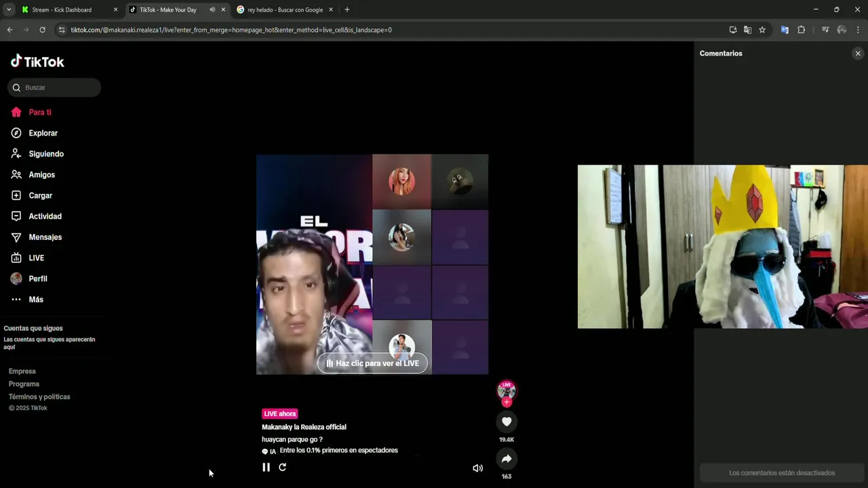Bookmark this page with the star
Image resolution: width=868 pixels, height=488 pixels.
point(762,30)
